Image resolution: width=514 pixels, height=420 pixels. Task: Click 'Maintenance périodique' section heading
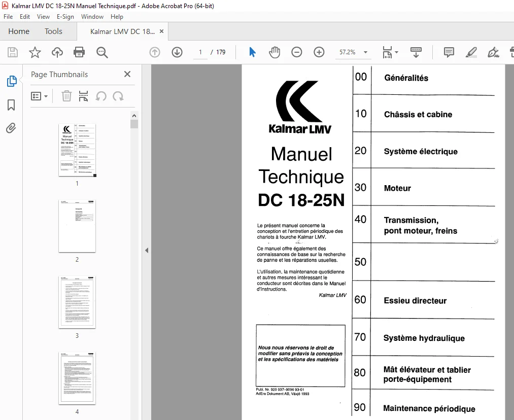429,408
